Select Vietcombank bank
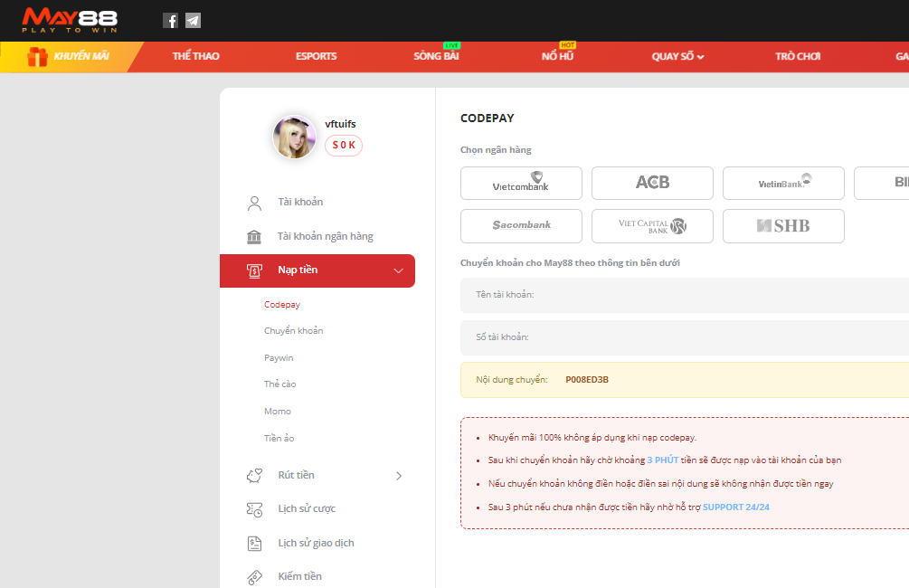This screenshot has height=588, width=909. (521, 184)
